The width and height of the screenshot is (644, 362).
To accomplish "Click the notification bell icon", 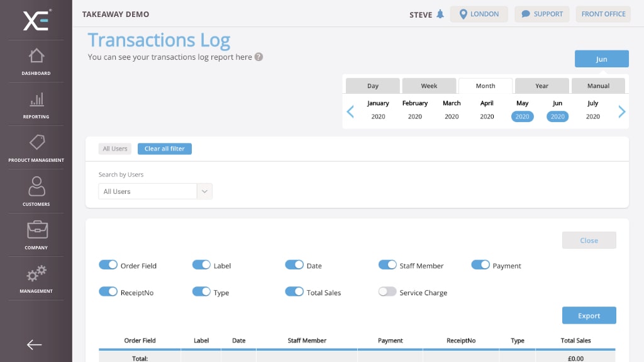I will (440, 14).
